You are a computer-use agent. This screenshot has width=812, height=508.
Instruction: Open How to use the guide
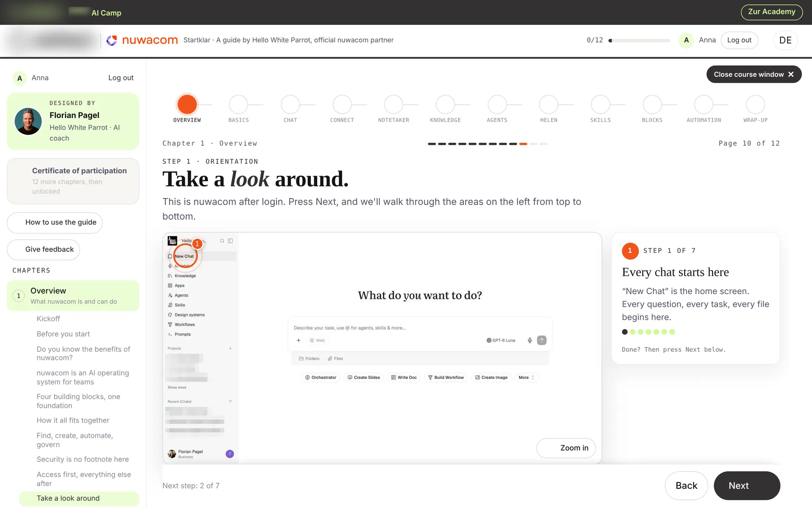click(55, 223)
